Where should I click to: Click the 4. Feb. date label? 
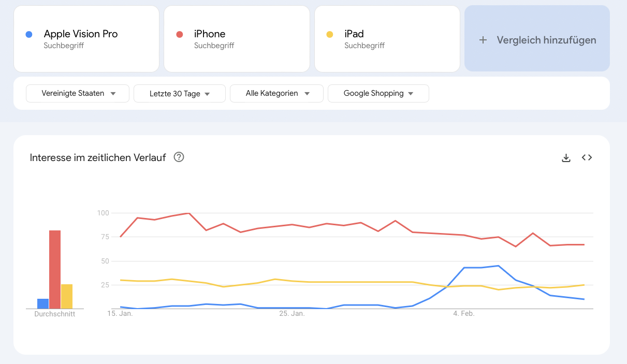point(463,314)
